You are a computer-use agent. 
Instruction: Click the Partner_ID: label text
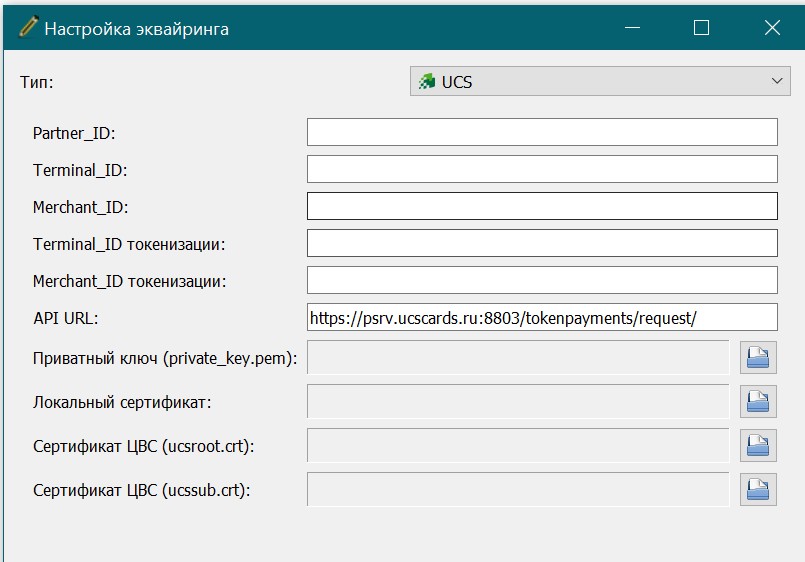[x=74, y=133]
